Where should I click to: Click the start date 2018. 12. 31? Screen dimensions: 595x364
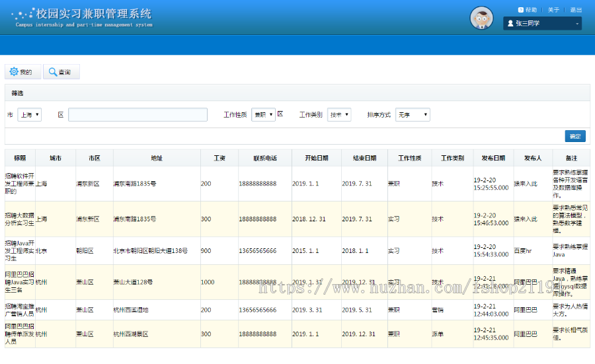[309, 219]
